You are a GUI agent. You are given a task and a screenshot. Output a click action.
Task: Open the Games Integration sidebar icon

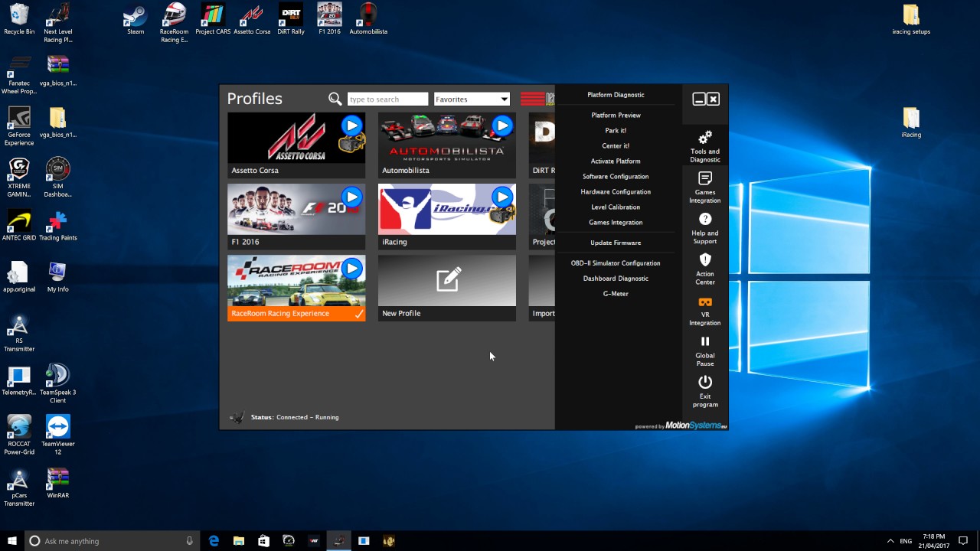point(705,187)
